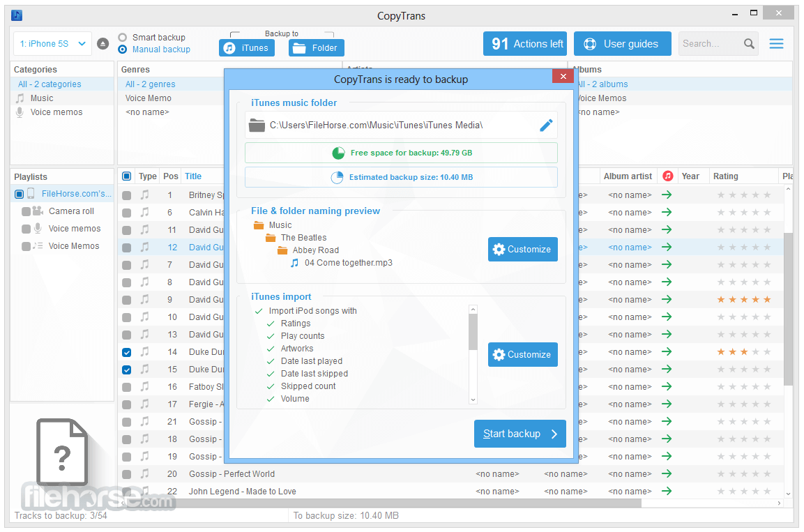Click 91 Actions left button
This screenshot has width=804, height=532.
click(525, 44)
